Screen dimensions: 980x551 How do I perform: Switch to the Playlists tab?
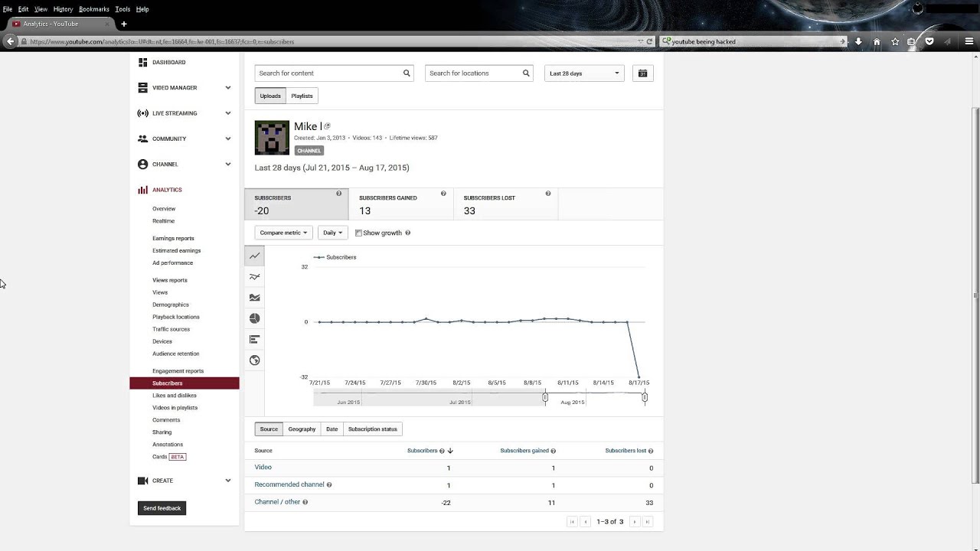coord(302,96)
